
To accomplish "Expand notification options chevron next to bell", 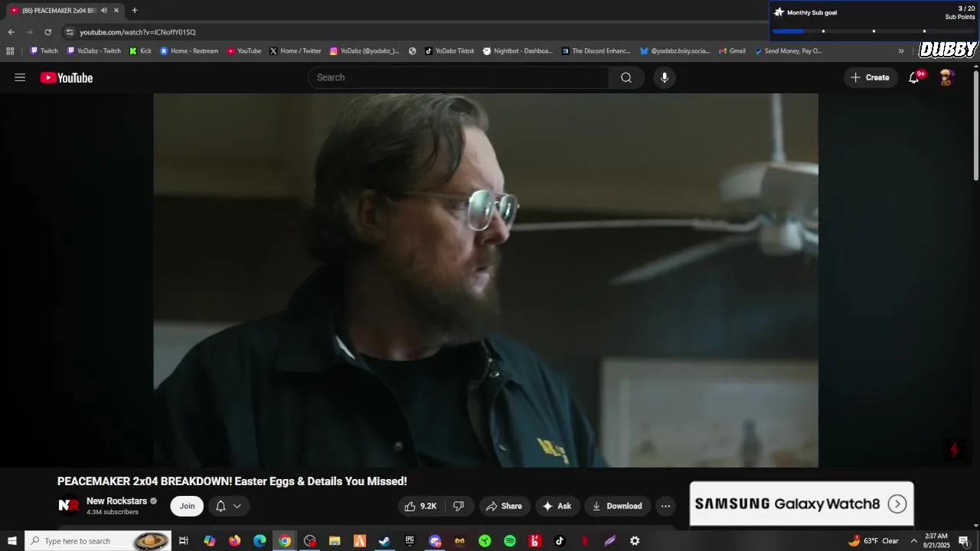I will (x=237, y=506).
